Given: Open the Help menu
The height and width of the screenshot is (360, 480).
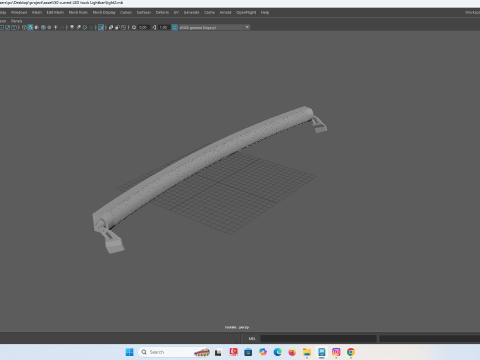Looking at the screenshot, I should (265, 12).
